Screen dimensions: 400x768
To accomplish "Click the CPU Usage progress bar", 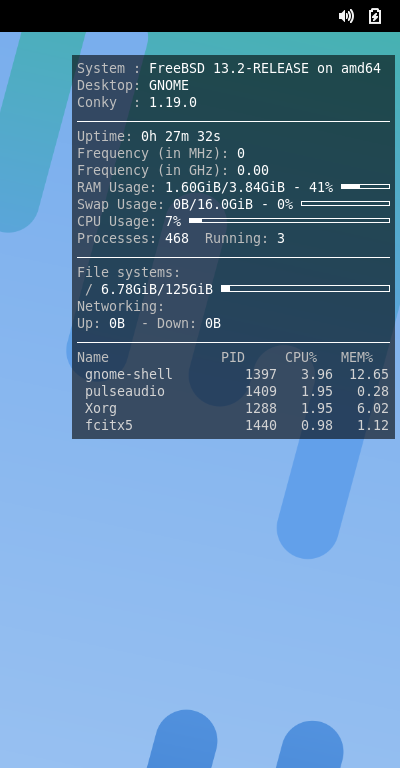I will point(289,220).
